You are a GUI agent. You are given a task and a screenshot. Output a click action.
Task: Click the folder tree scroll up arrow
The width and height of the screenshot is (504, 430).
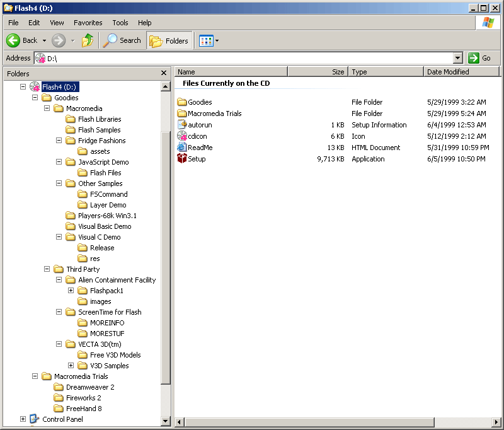coord(166,86)
